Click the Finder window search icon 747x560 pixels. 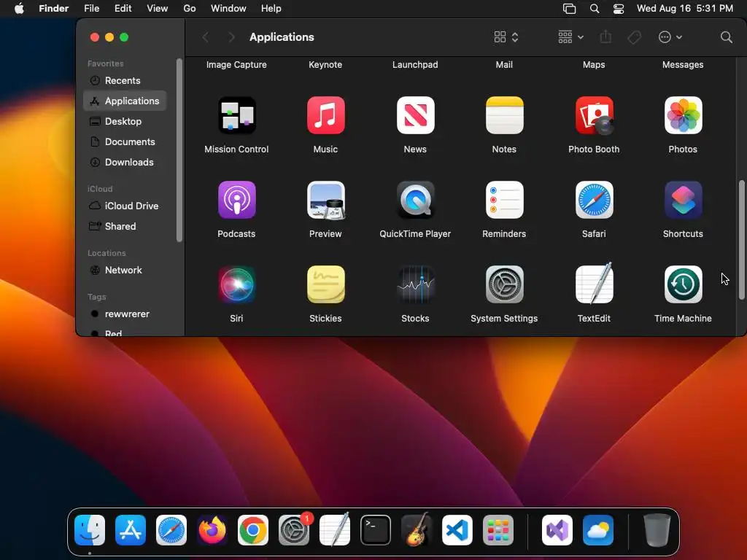tap(726, 37)
